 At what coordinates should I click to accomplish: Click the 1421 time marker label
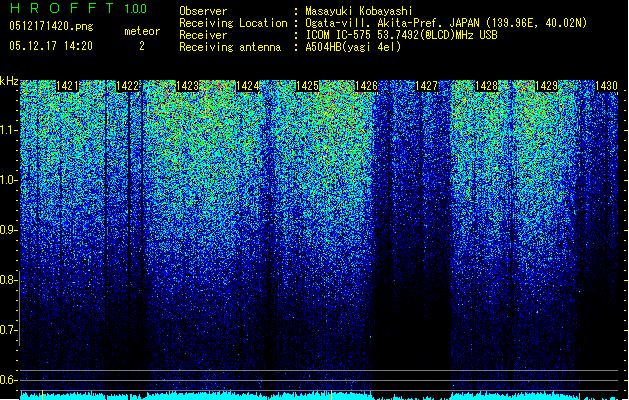coord(67,86)
